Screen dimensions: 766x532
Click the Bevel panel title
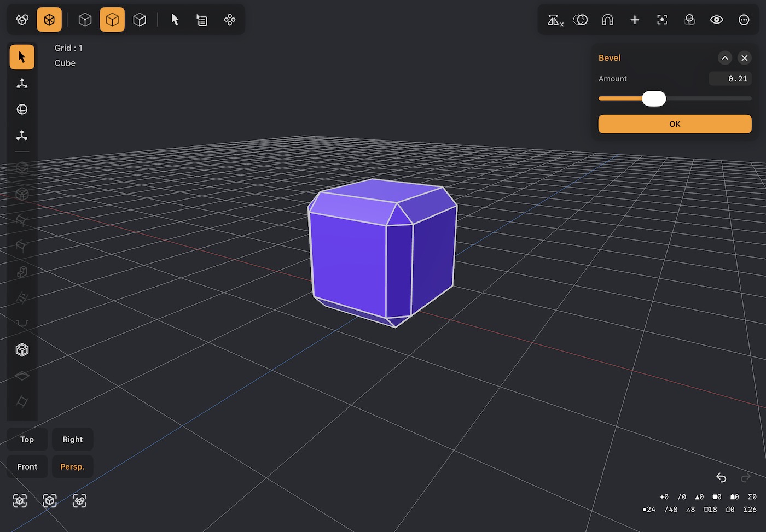(610, 58)
